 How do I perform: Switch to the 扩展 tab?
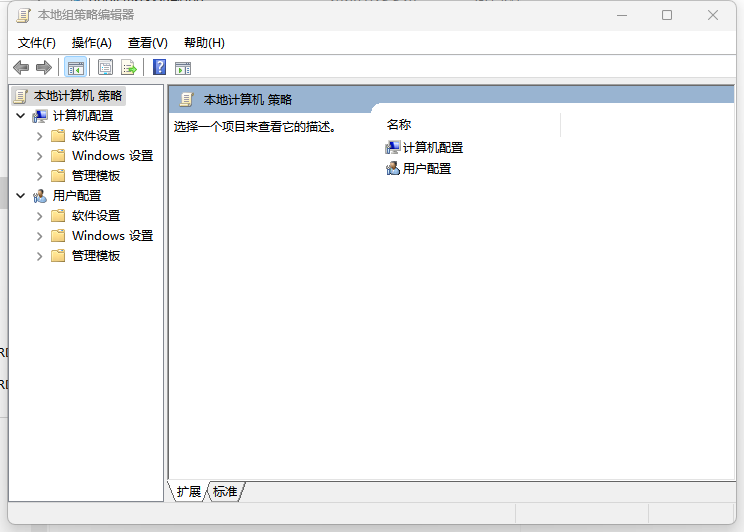tap(188, 492)
